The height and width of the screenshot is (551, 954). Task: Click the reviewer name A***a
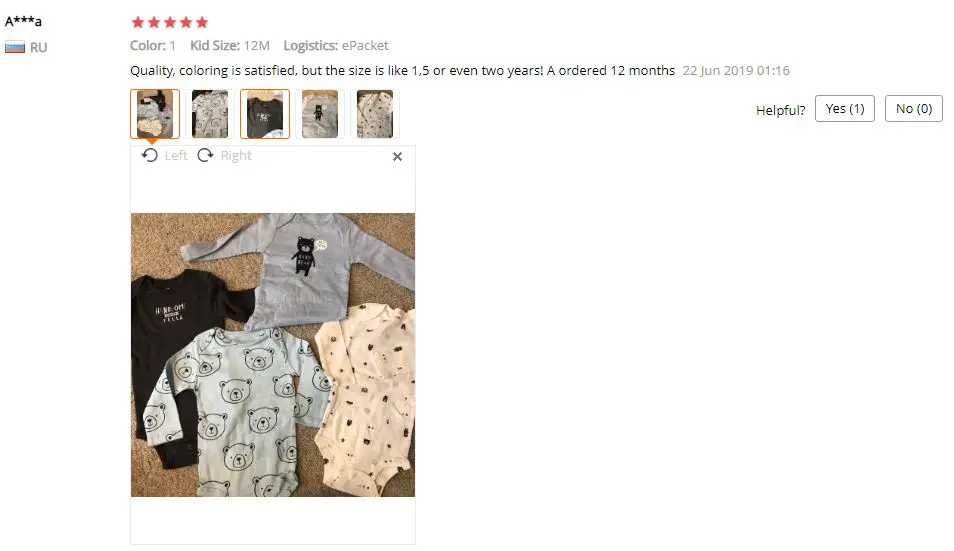point(23,21)
